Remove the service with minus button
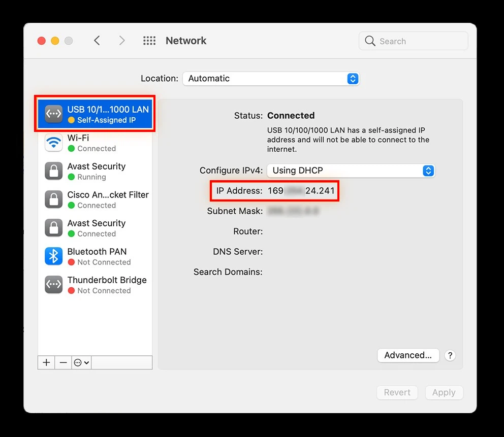Screen dimensions: 504x437 click(63, 362)
